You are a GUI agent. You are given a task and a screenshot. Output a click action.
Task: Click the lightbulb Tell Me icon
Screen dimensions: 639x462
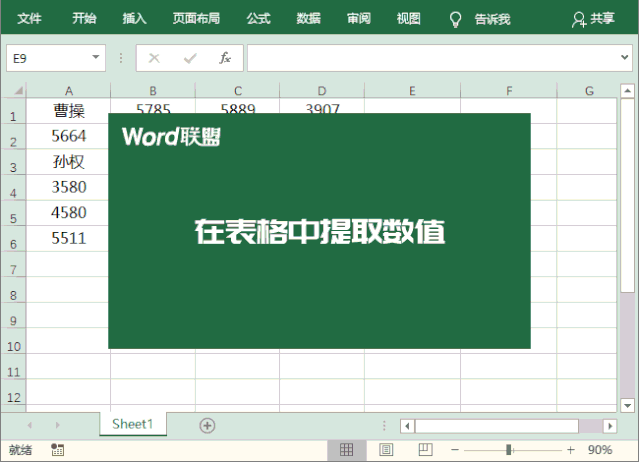455,19
